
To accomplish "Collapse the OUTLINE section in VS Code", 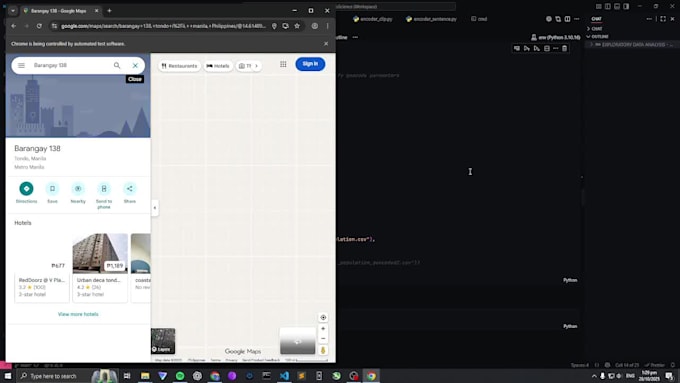I will pos(598,36).
